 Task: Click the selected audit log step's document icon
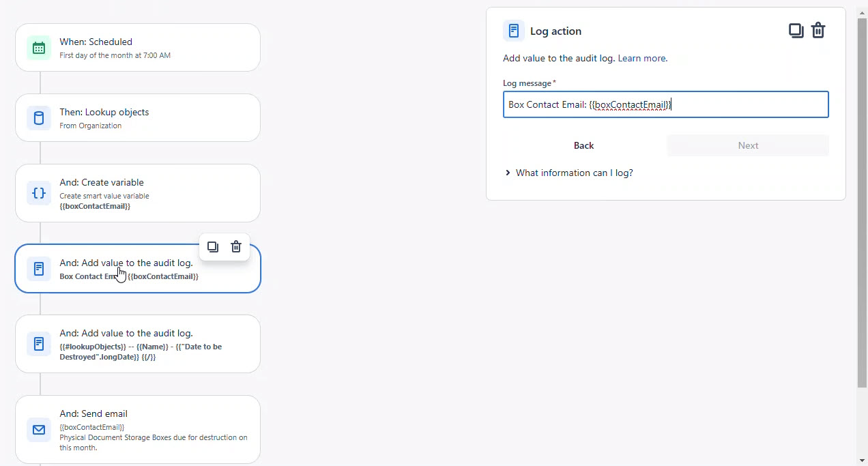(x=39, y=269)
